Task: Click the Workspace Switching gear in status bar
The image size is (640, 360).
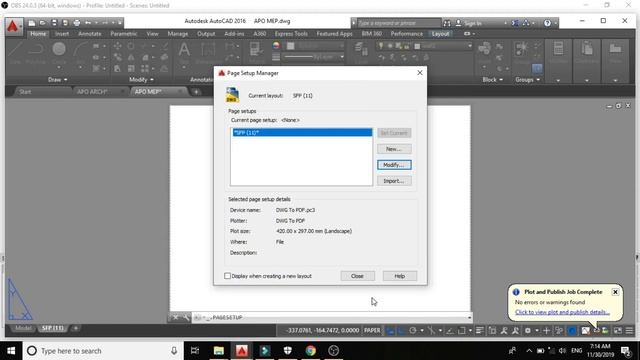Action: tap(527, 330)
